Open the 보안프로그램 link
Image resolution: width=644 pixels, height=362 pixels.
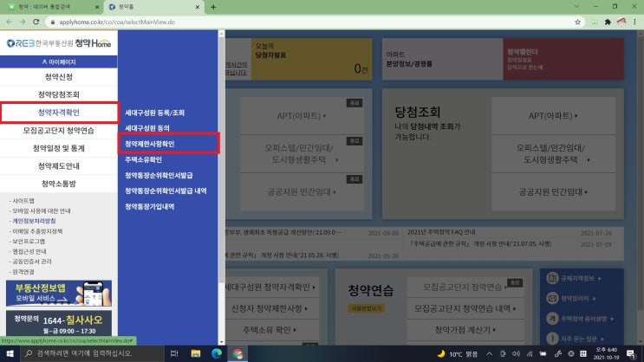pos(27,242)
